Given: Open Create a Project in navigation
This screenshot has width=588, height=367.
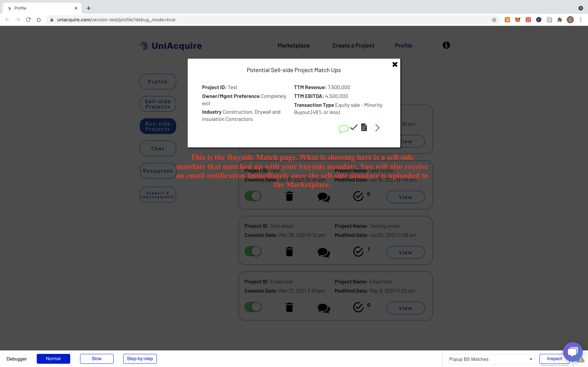Looking at the screenshot, I should pyautogui.click(x=353, y=46).
